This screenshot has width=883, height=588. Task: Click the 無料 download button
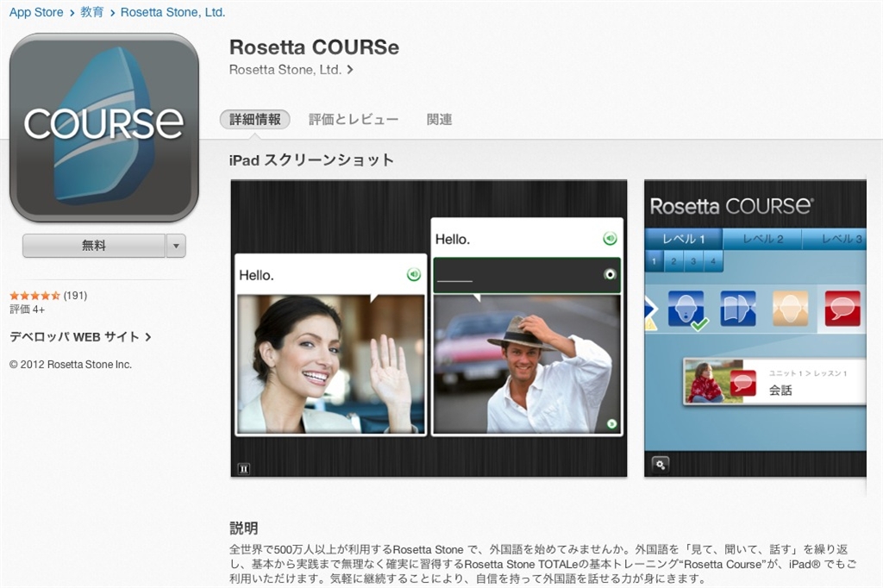pyautogui.click(x=93, y=246)
